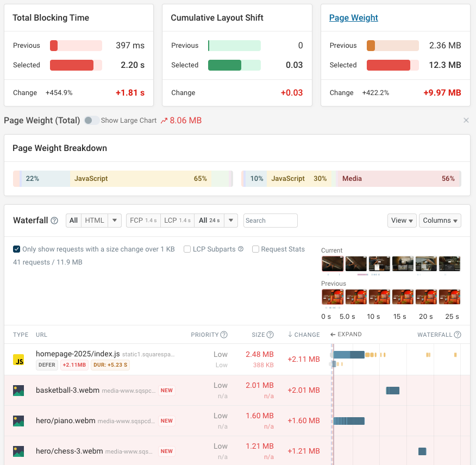Viewport: 476px width, 465px height.
Task: Select the FCP filter tab
Action: click(143, 221)
